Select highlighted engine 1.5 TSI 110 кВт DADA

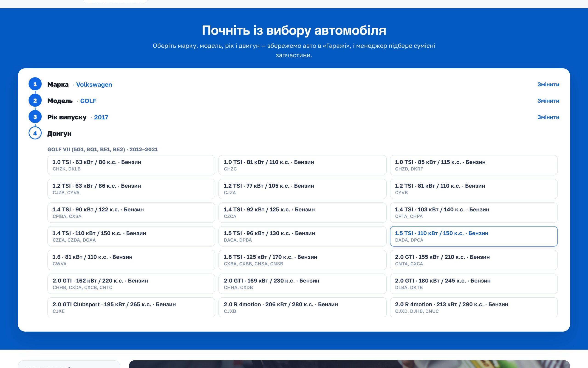[x=474, y=236]
